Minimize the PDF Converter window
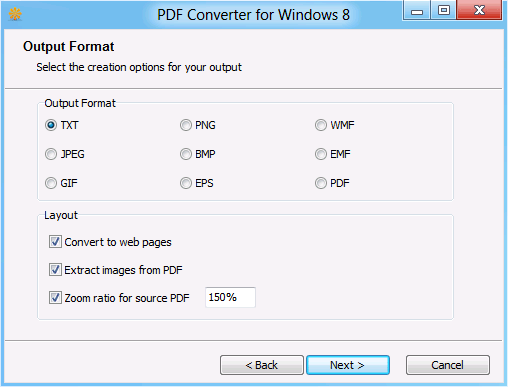 (x=417, y=10)
